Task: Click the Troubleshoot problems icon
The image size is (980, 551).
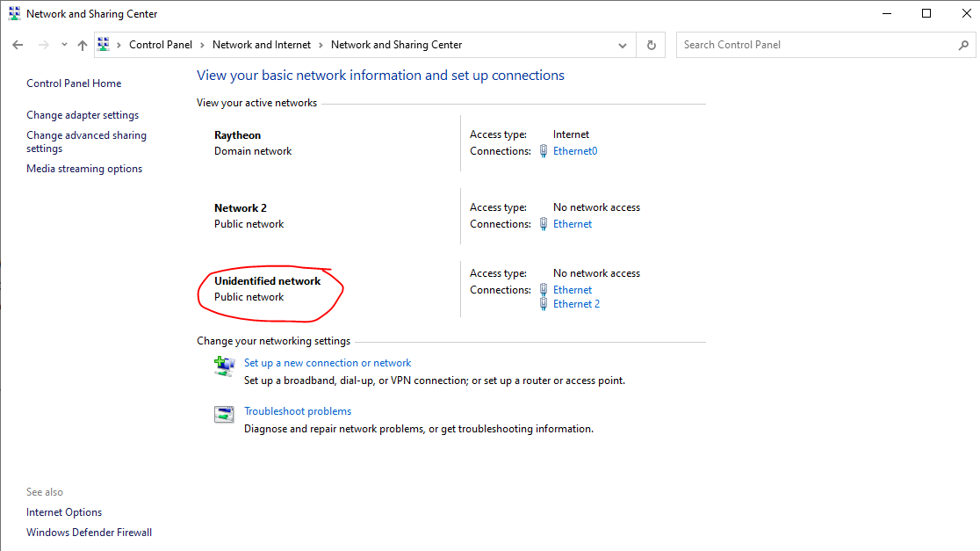Action: 224,414
